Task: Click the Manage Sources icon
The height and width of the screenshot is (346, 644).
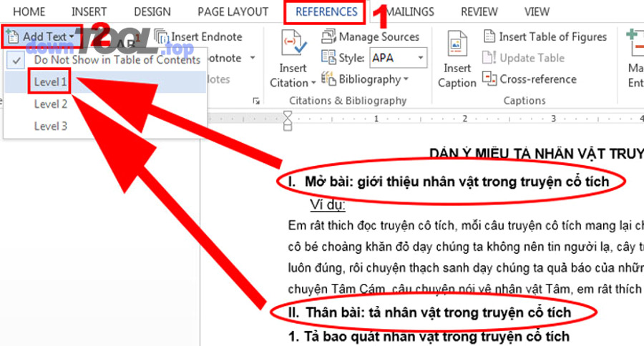Action: [x=328, y=36]
